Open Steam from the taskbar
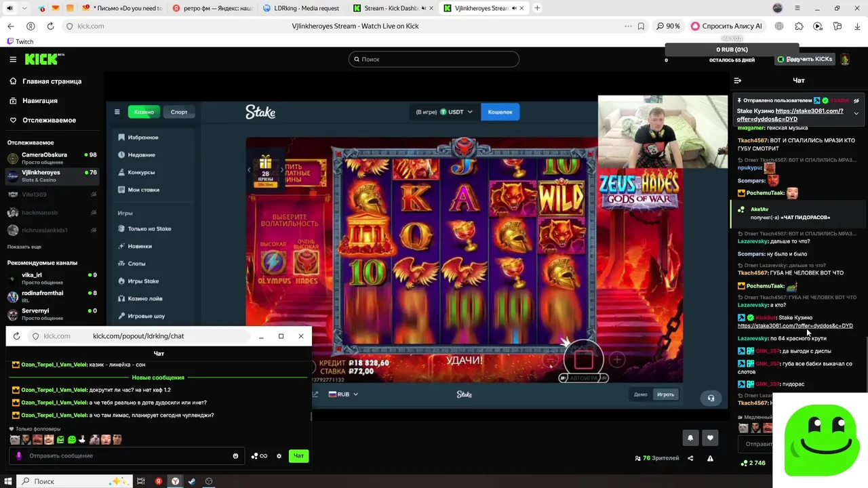The height and width of the screenshot is (488, 868). point(192,481)
